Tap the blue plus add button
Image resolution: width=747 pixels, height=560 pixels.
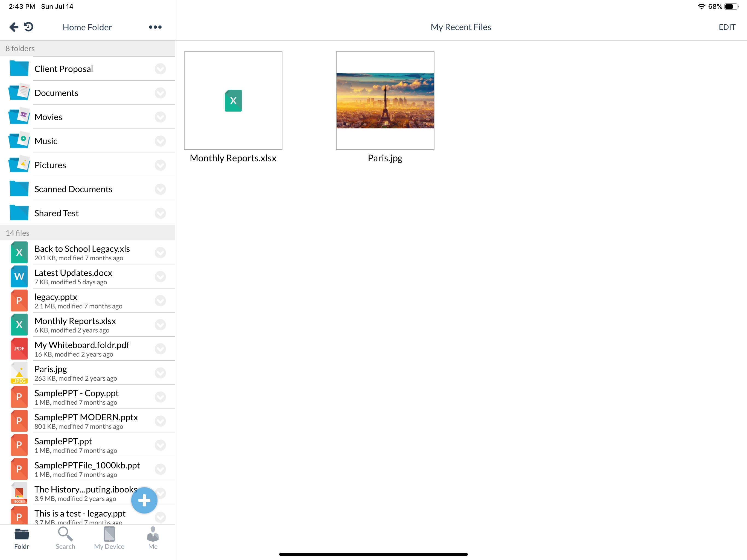[144, 500]
